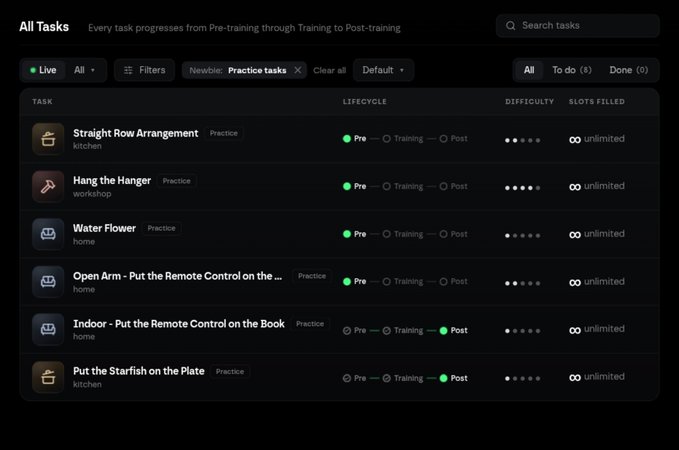The image size is (679, 450).
Task: Click the Open Arm task sofa icon
Action: [x=48, y=282]
